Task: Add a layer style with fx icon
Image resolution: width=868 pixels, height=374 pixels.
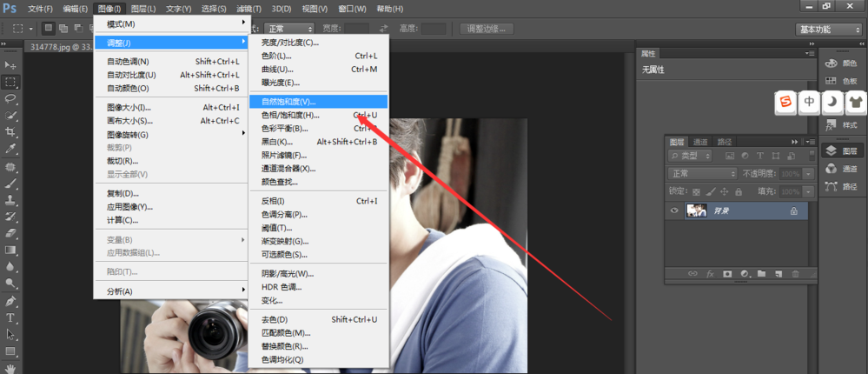Action: (x=710, y=274)
